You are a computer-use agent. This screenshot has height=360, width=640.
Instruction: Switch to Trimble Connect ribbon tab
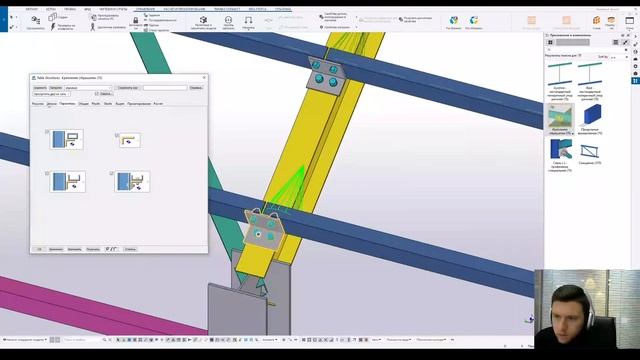[227, 9]
